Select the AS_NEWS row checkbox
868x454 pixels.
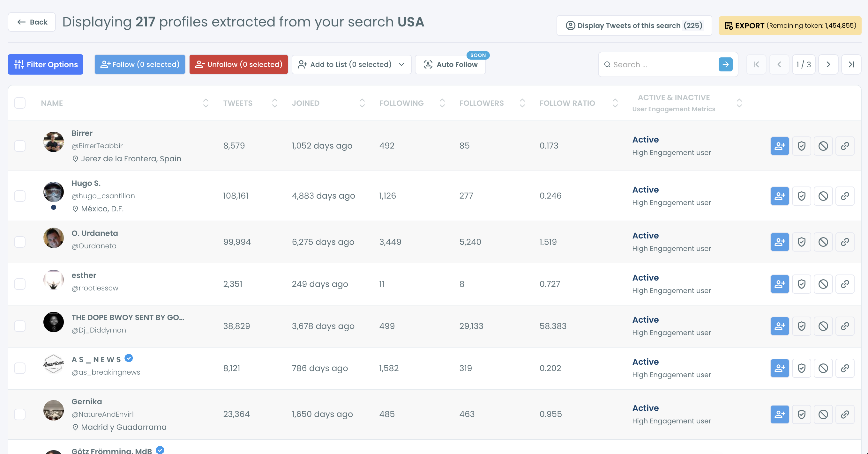20,368
